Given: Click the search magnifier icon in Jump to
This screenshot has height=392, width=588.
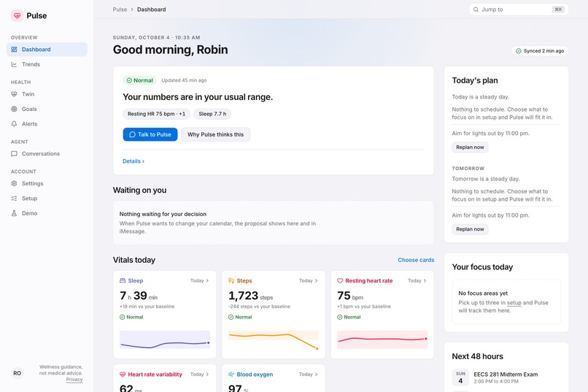Looking at the screenshot, I should click(476, 9).
